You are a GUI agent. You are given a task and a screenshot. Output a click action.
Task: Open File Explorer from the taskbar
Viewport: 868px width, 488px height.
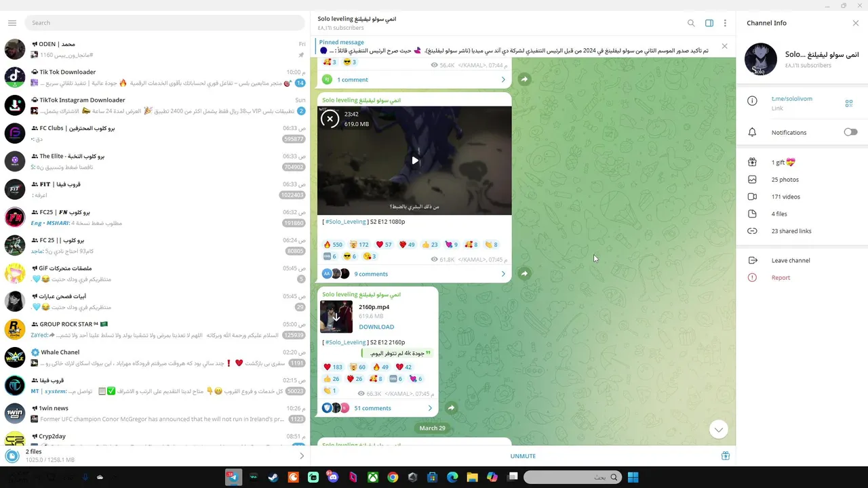point(472,477)
